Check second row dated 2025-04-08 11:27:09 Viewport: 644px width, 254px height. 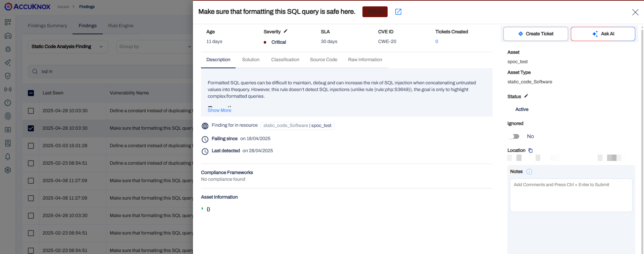pos(31,198)
